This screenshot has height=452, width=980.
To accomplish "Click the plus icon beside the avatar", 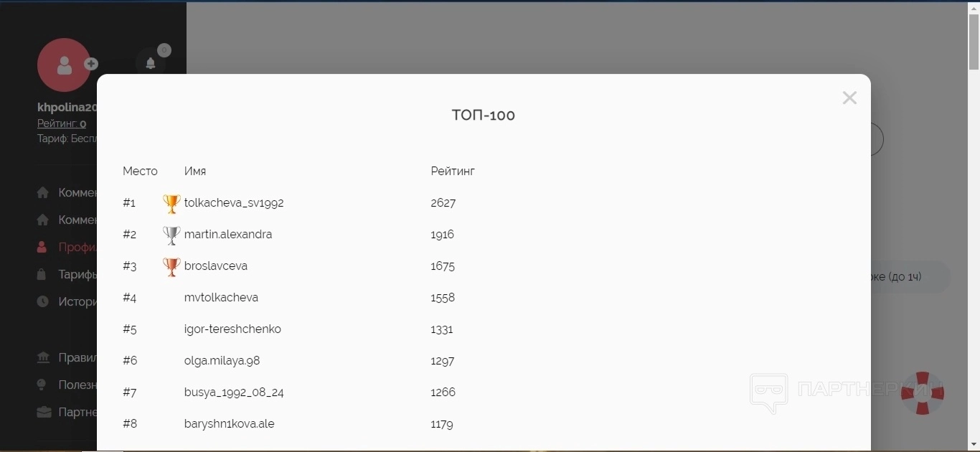I will tap(91, 64).
